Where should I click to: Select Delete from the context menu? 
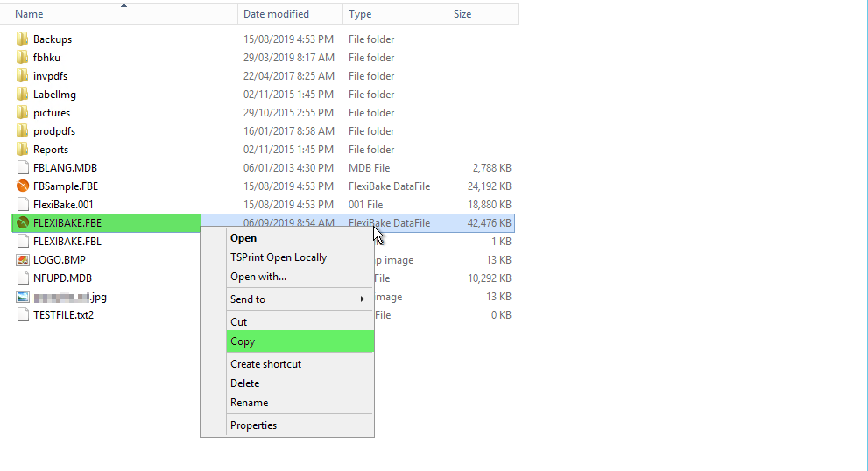pyautogui.click(x=300, y=383)
